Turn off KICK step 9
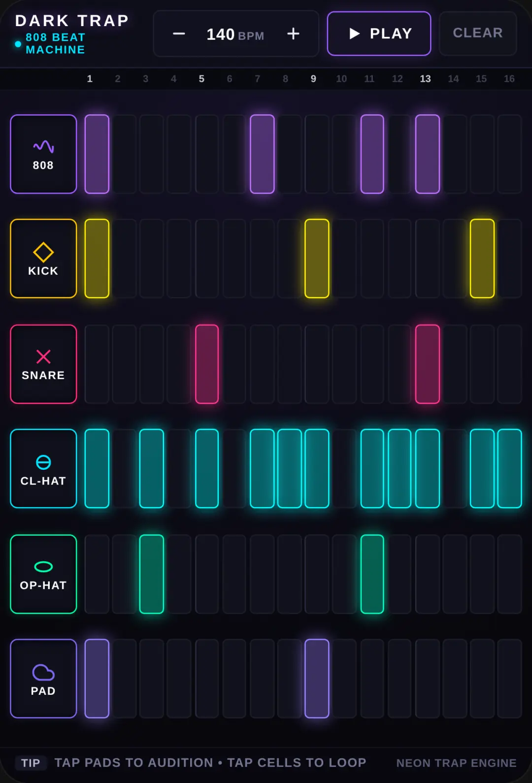This screenshot has width=532, height=783. tap(317, 259)
